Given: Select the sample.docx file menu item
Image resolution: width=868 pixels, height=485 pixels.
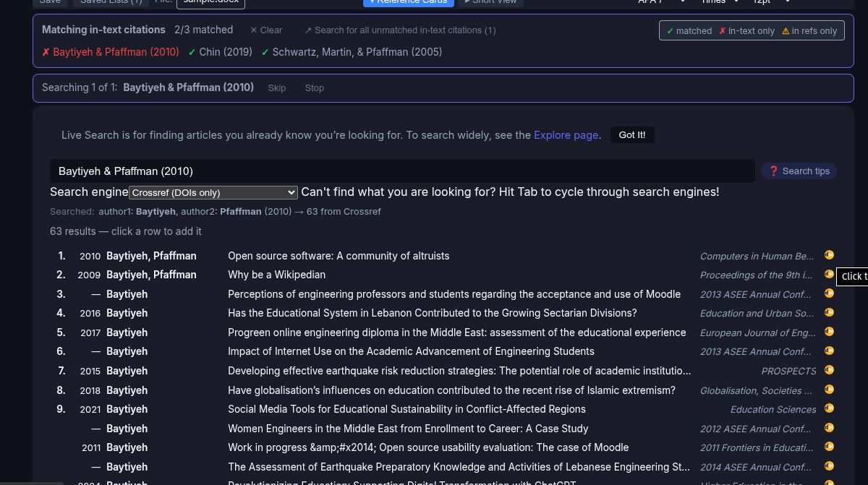Looking at the screenshot, I should tap(210, 2).
